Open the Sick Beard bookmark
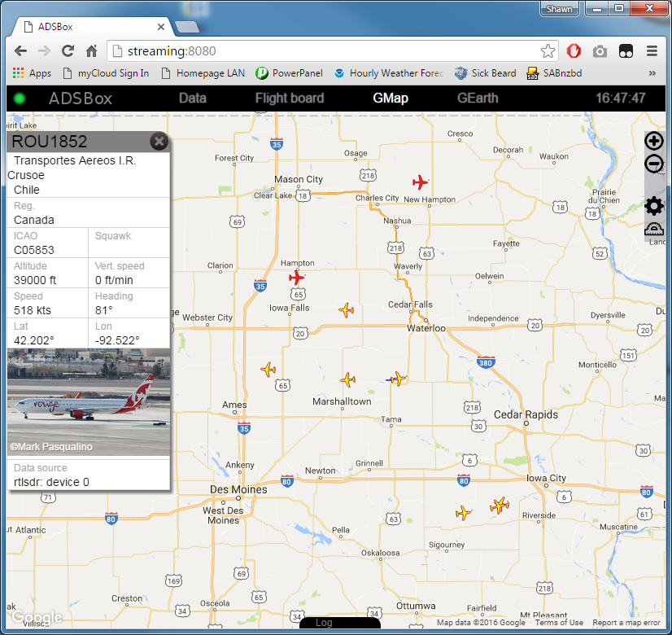The image size is (672, 635). 486,73
